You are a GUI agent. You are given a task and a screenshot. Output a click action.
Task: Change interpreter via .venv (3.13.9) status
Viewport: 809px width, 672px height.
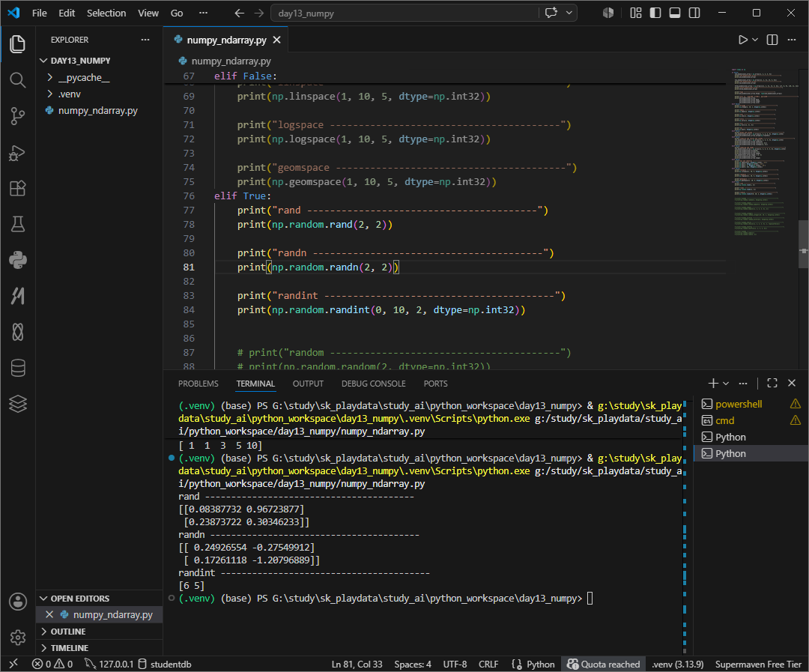pyautogui.click(x=677, y=665)
